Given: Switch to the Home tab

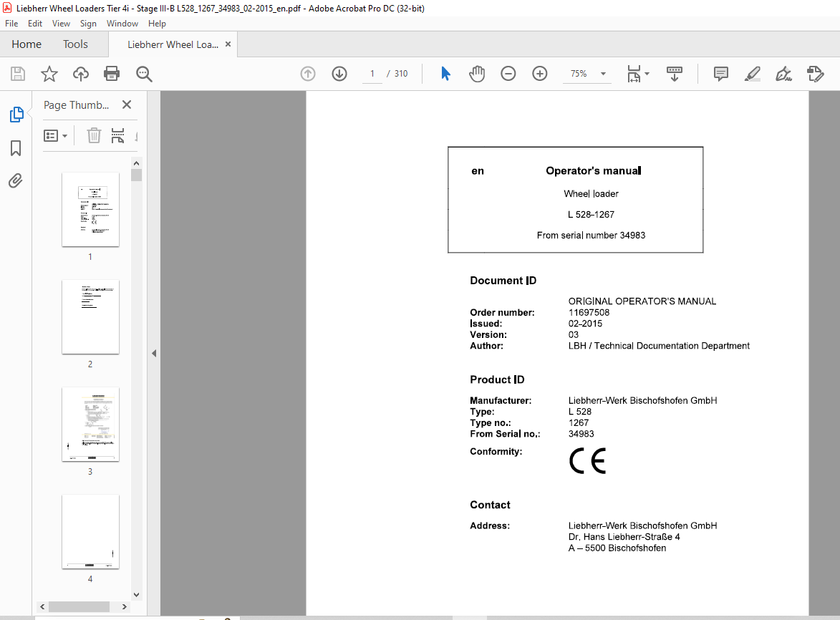Looking at the screenshot, I should [x=26, y=44].
